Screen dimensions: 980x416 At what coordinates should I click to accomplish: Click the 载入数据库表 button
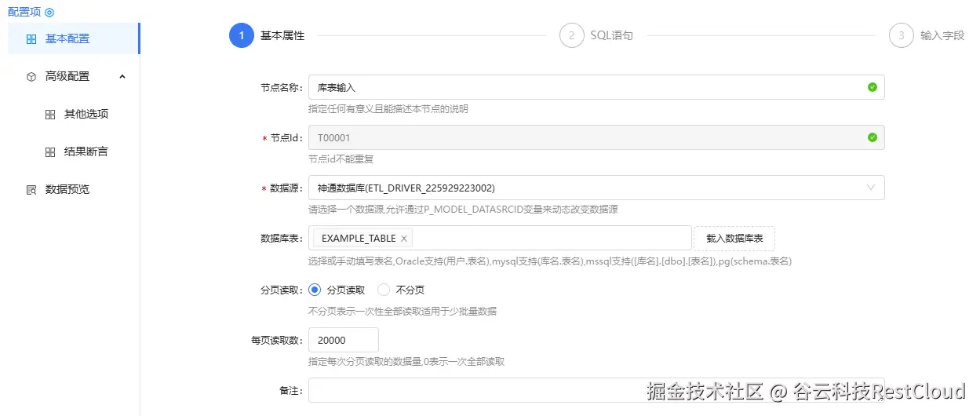pyautogui.click(x=734, y=238)
